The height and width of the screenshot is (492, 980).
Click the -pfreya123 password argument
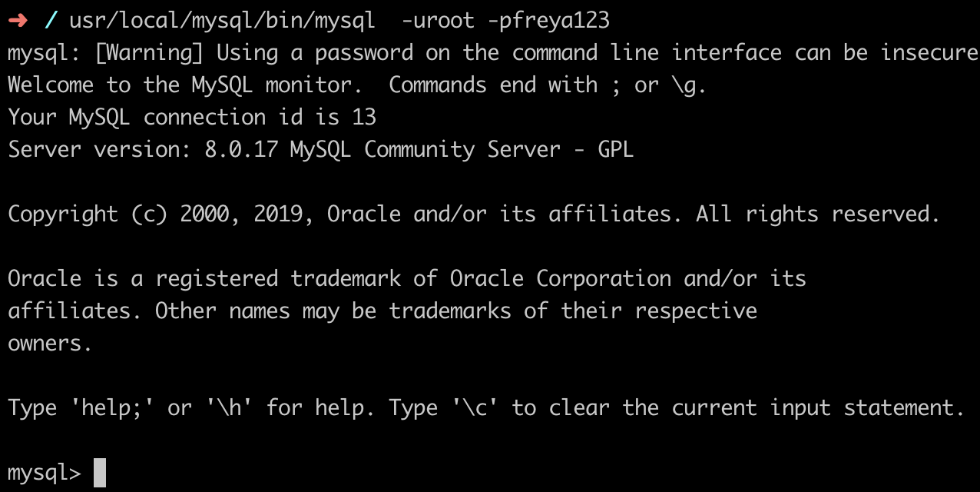(548, 21)
